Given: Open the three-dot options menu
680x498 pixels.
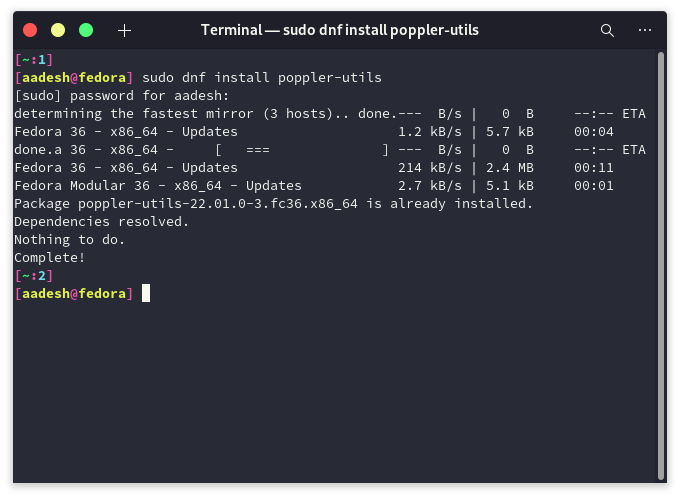Looking at the screenshot, I should [x=645, y=30].
